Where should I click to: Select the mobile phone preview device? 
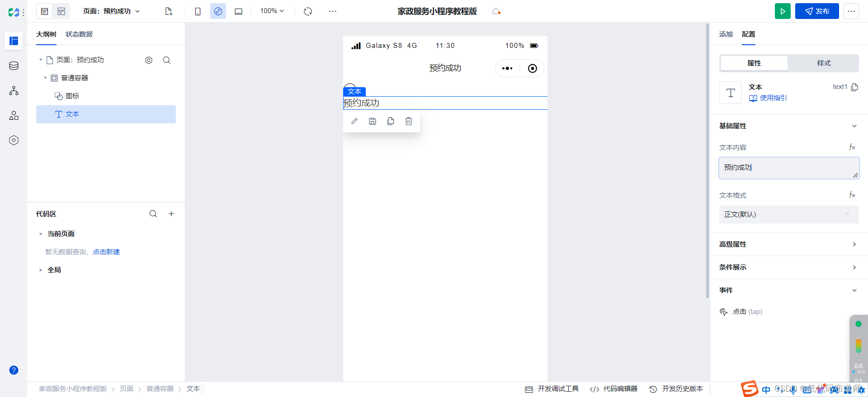[x=198, y=11]
